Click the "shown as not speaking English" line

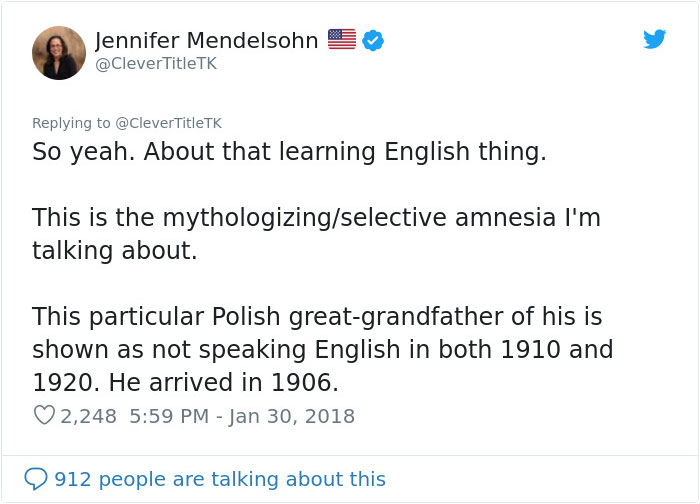click(322, 349)
